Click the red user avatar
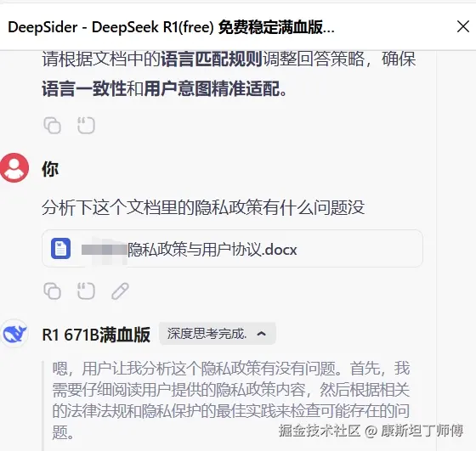This screenshot has width=476, height=451. [14, 167]
